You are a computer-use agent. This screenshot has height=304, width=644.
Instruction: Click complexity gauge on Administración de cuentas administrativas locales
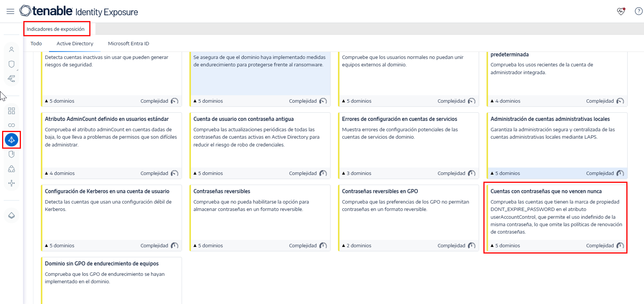coord(620,173)
